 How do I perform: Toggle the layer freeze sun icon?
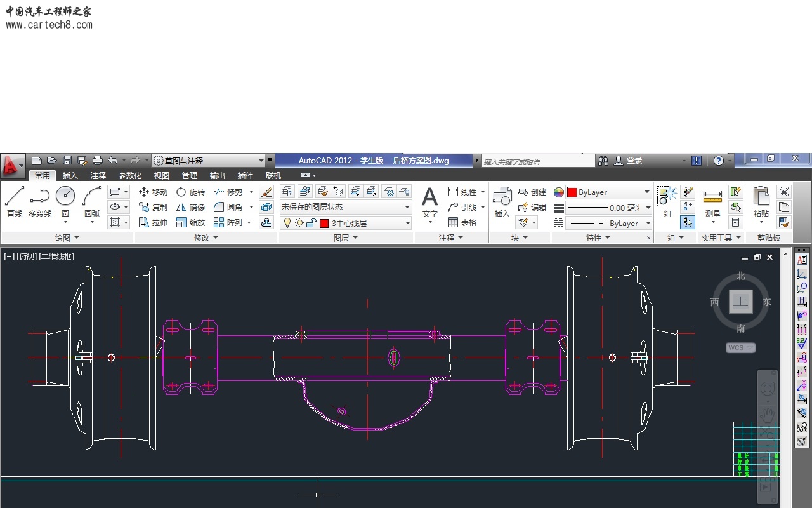(299, 223)
